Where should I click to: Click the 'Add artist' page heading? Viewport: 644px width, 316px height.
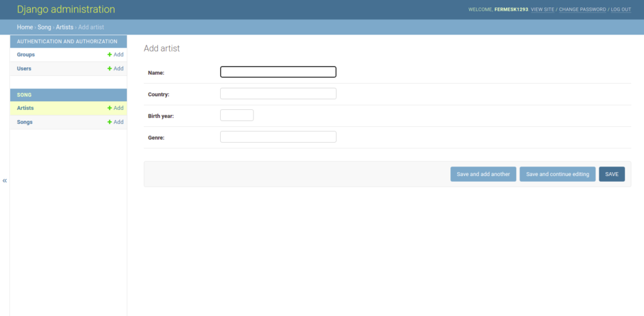162,48
